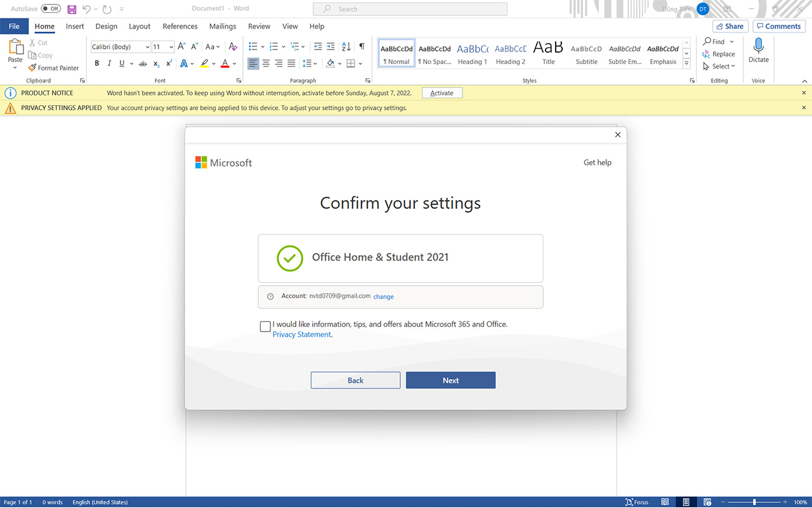
Task: Open font color dropdown arrow
Action: 234,63
